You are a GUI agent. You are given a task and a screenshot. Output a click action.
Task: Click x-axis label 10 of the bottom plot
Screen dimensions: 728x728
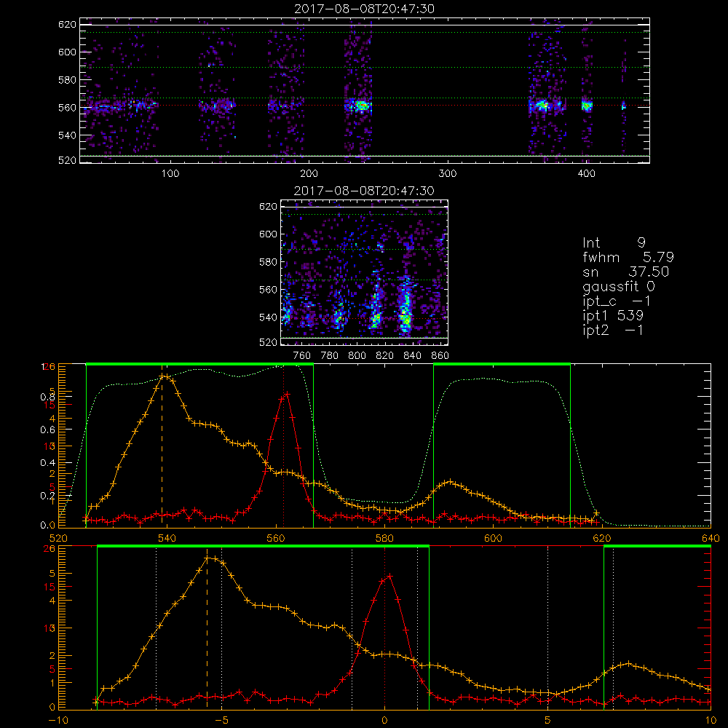click(x=711, y=720)
